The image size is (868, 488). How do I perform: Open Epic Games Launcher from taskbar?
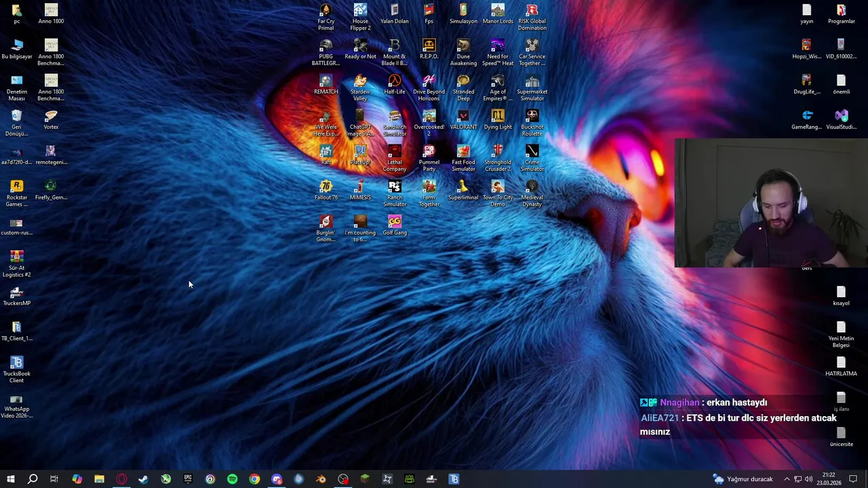[x=188, y=479]
